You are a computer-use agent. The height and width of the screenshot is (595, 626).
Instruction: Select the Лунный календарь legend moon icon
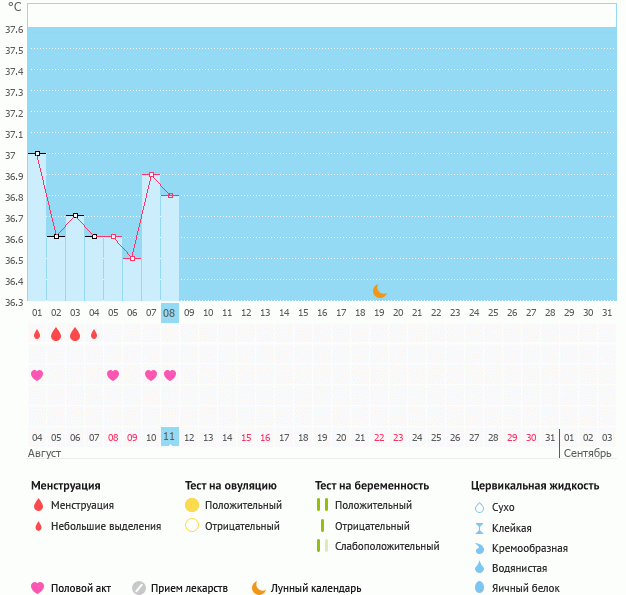(258, 588)
